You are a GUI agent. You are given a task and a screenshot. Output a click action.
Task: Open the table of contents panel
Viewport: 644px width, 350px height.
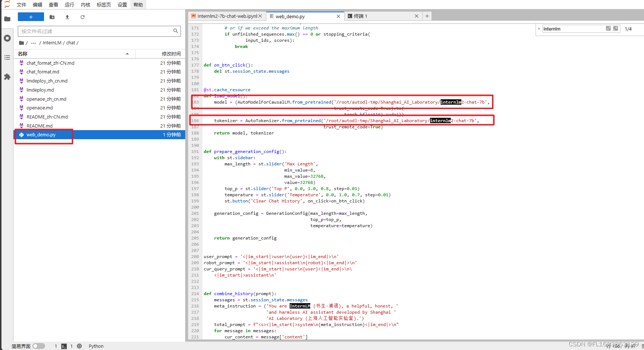click(x=7, y=57)
